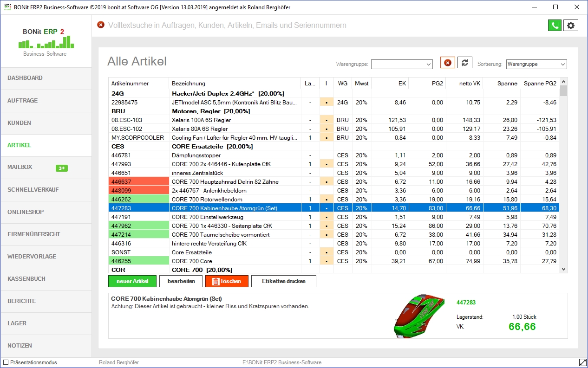Enable Präsentationsmodus checkbox
The width and height of the screenshot is (588, 368).
6,362
